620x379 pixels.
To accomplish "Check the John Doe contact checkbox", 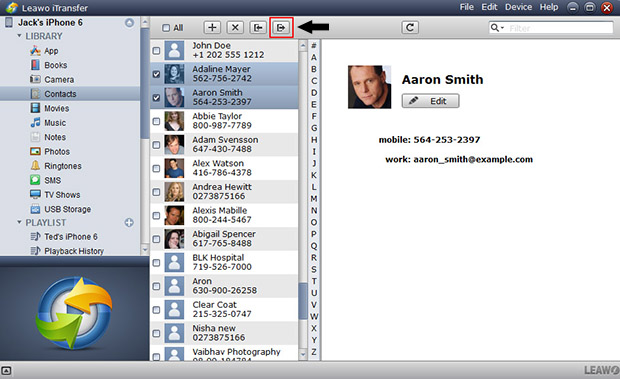I will [156, 51].
